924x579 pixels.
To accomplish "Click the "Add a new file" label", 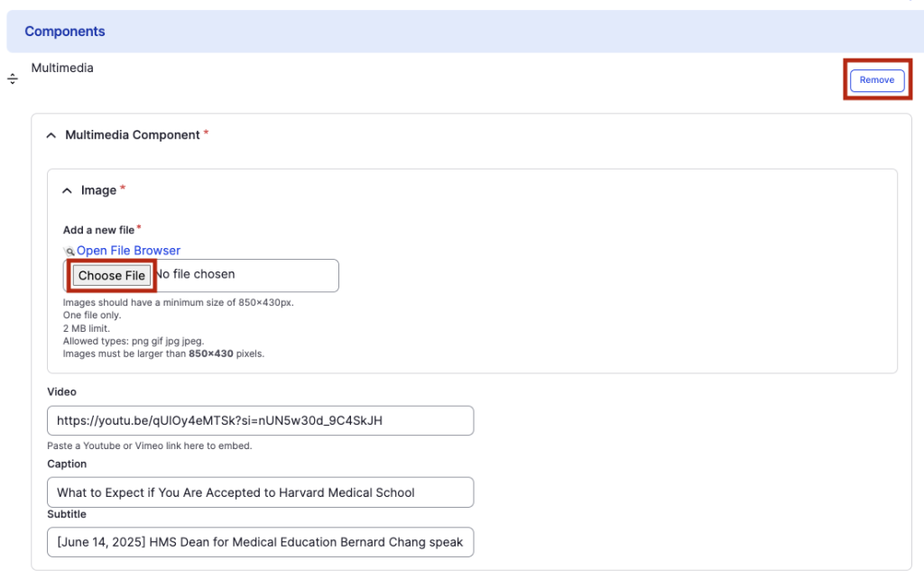I will click(98, 230).
